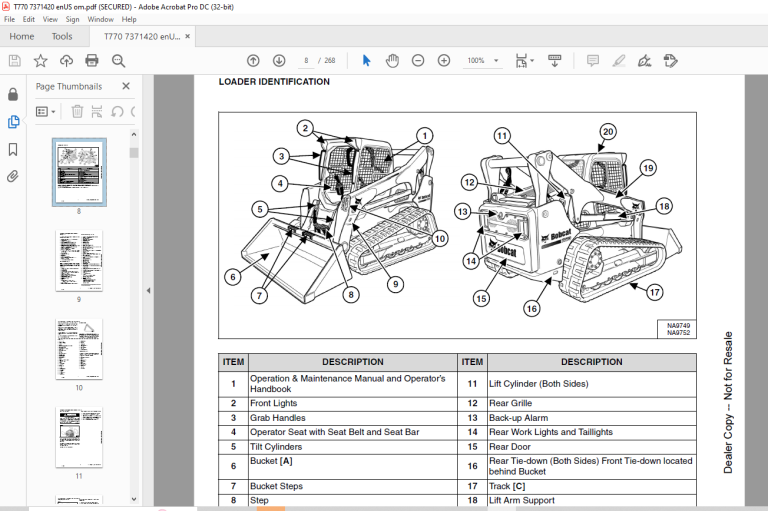
Task: Click the 'Bucket Steps' table cell
Action: (353, 486)
